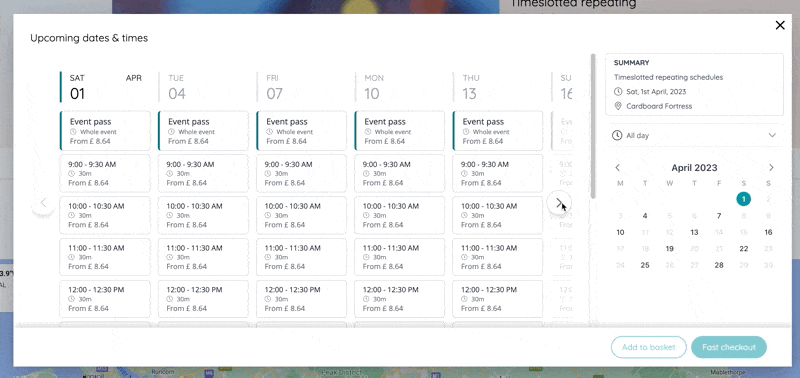Select the MON 10 date header
Viewport: 800px width, 378px height.
(399, 87)
